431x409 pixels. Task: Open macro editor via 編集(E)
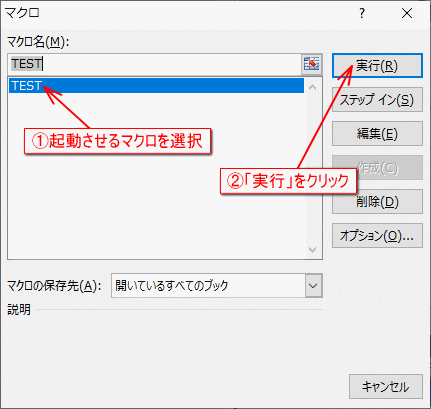pyautogui.click(x=377, y=134)
